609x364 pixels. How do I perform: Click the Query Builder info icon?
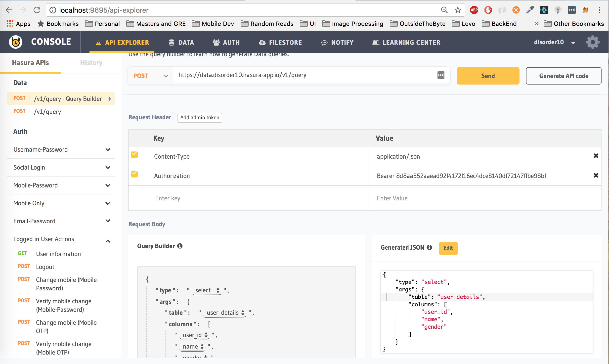coord(180,246)
